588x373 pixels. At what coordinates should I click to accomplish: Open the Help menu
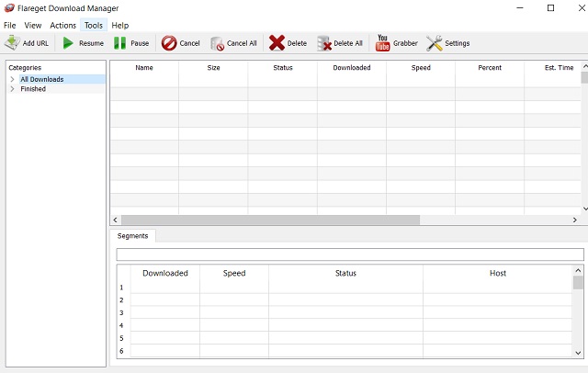[120, 25]
